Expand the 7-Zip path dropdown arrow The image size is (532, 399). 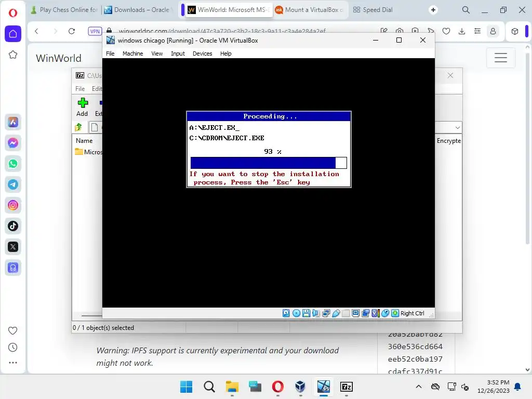457,128
